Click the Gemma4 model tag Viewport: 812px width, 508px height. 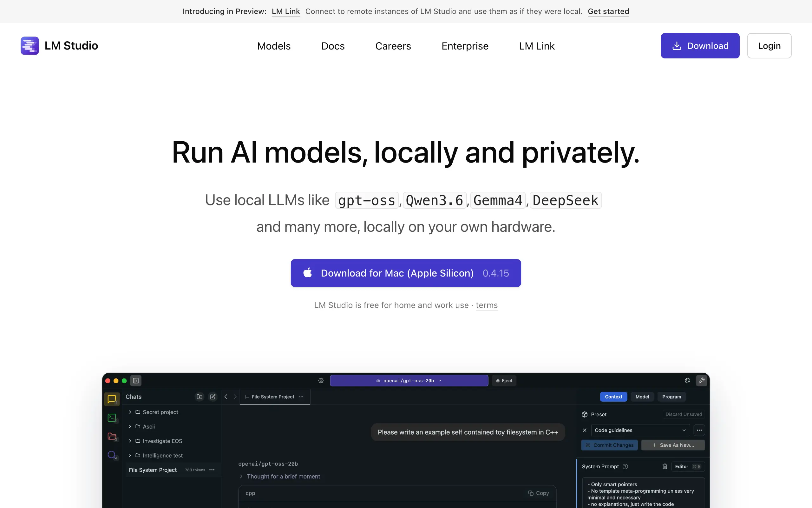tap(498, 201)
